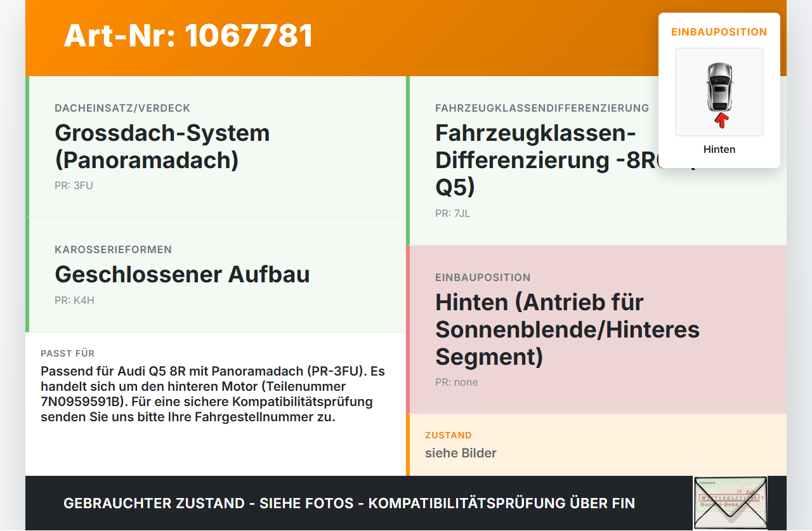Click the EINBAUPOSITION heading in the popup card
The image size is (812, 531).
tap(719, 32)
